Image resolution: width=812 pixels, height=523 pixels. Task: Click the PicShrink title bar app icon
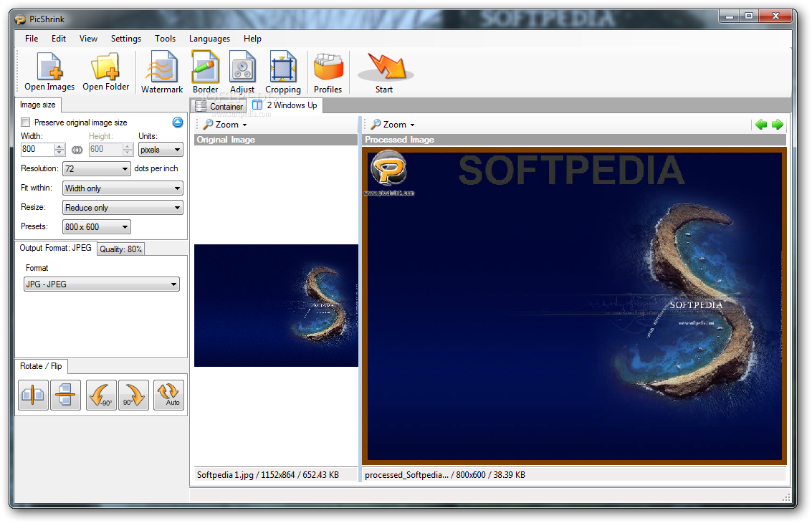[x=20, y=19]
